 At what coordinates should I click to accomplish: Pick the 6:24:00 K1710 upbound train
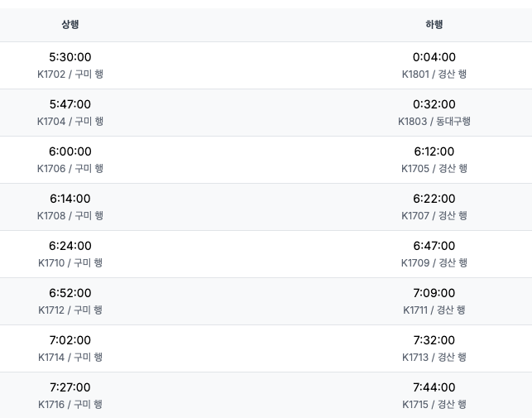point(70,254)
